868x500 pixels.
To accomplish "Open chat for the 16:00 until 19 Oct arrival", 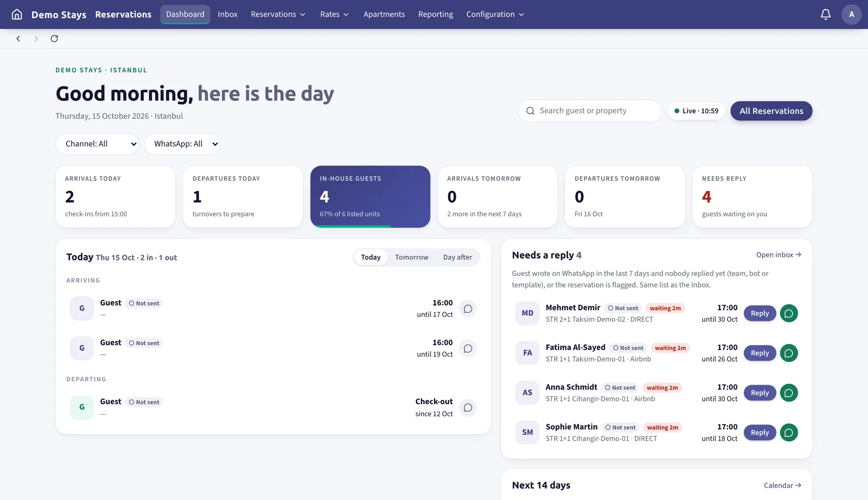I will [468, 349].
